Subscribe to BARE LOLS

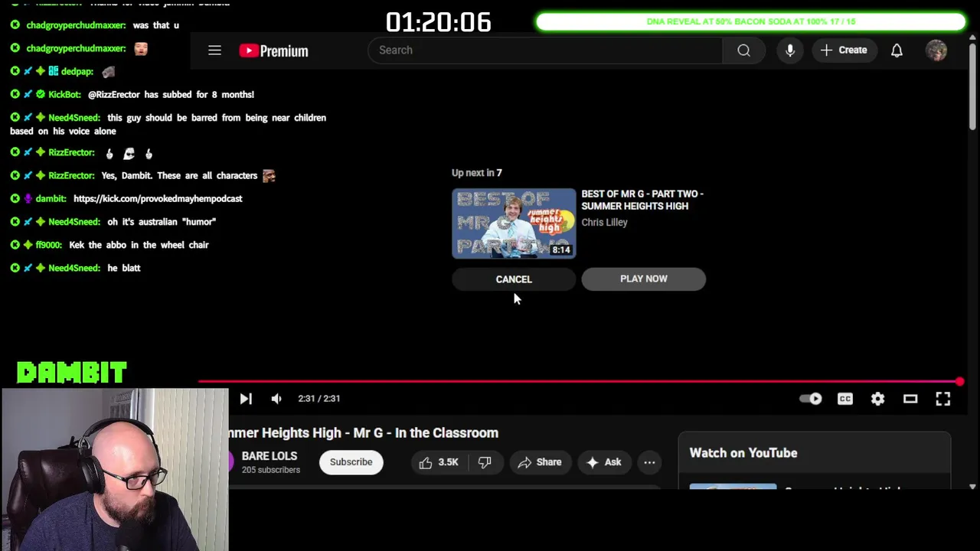click(351, 462)
